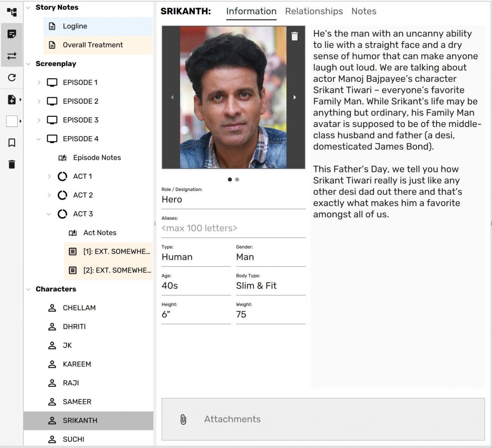Open the Overall Treatment note
Image resolution: width=492 pixels, height=448 pixels.
pyautogui.click(x=93, y=45)
